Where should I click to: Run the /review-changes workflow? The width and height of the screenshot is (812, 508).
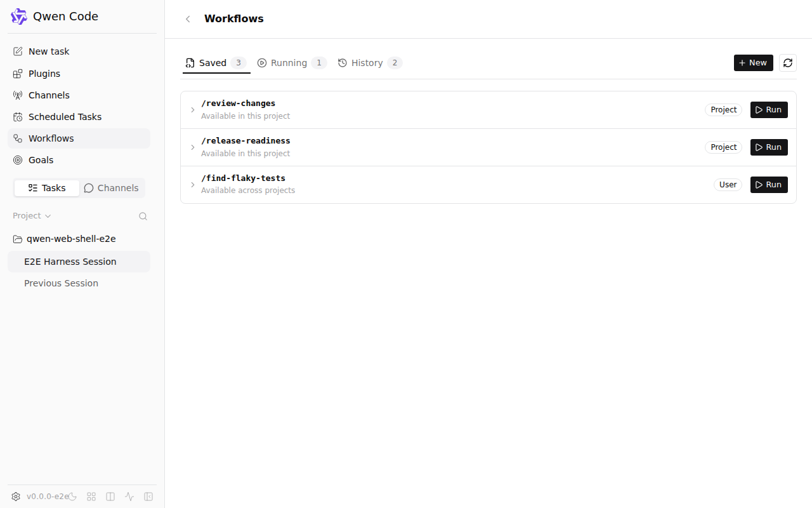(x=769, y=110)
